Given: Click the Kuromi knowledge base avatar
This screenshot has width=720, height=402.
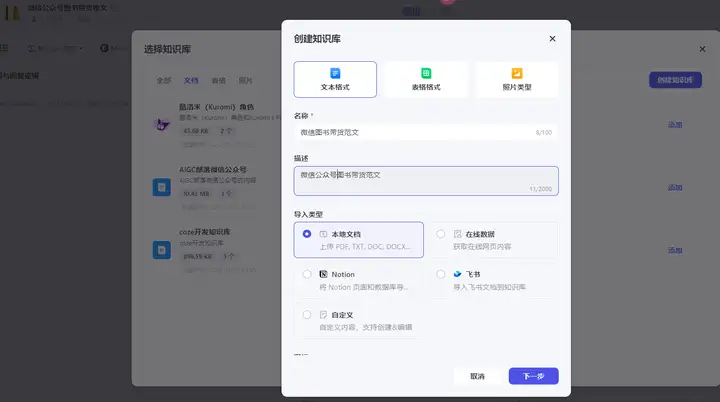Looking at the screenshot, I should pos(162,125).
